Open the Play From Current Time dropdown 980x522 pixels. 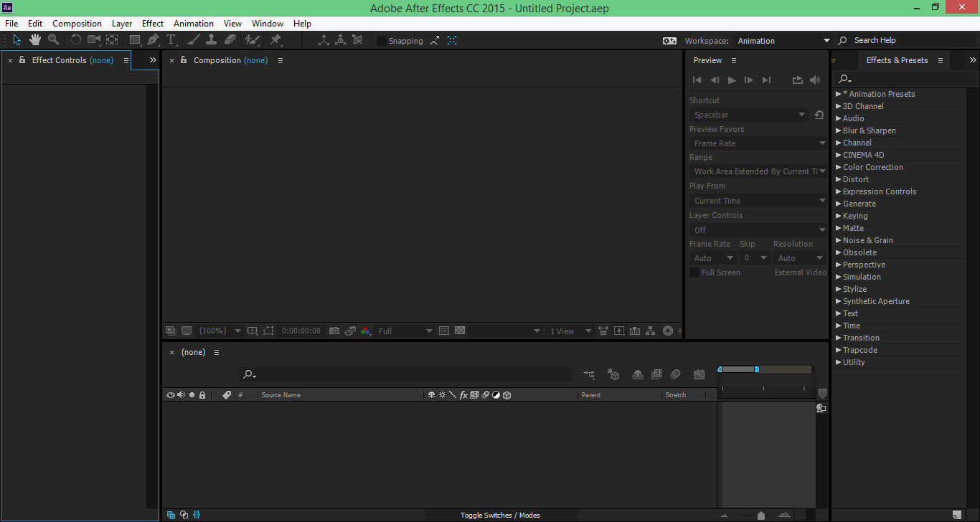pos(758,201)
